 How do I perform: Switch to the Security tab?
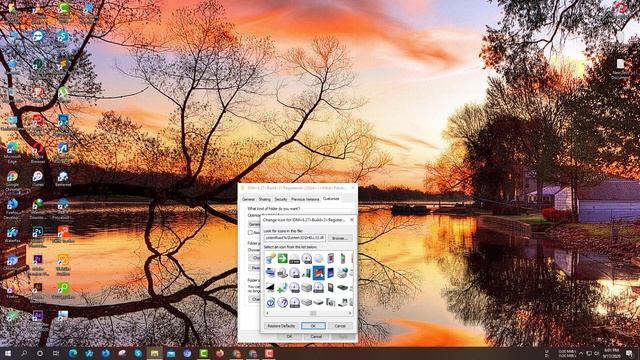[x=281, y=199]
